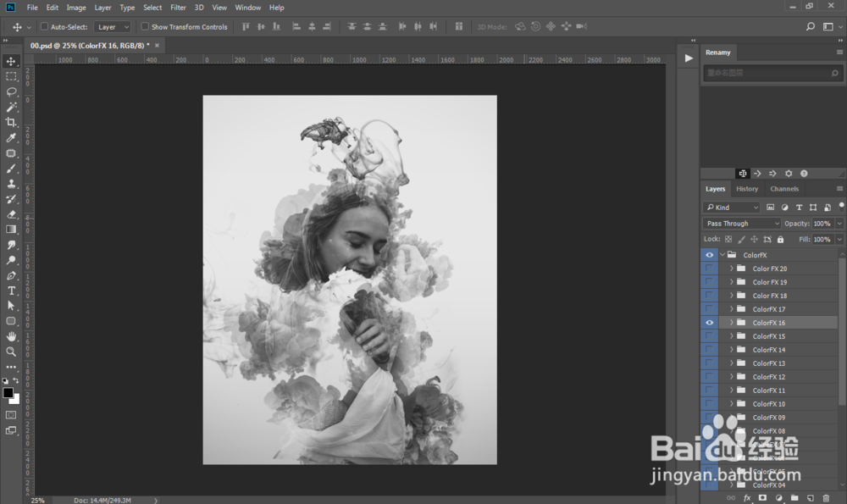Image resolution: width=847 pixels, height=504 pixels.
Task: Enable Show Transform Controls checkbox
Action: pyautogui.click(x=145, y=26)
